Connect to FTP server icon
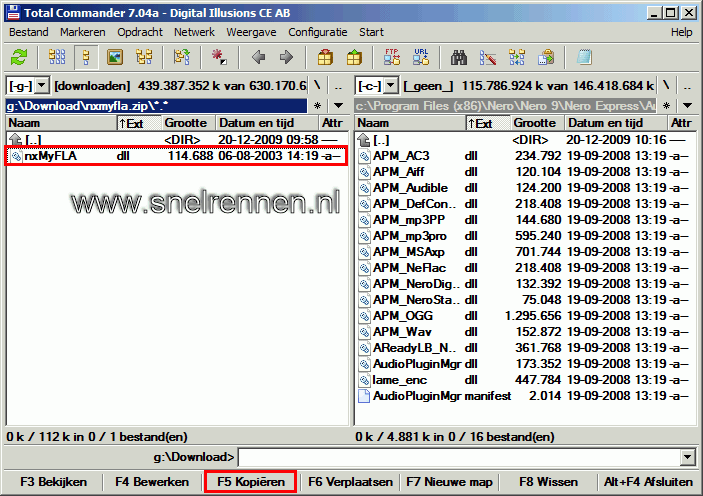Image resolution: width=703 pixels, height=496 pixels. pos(392,57)
